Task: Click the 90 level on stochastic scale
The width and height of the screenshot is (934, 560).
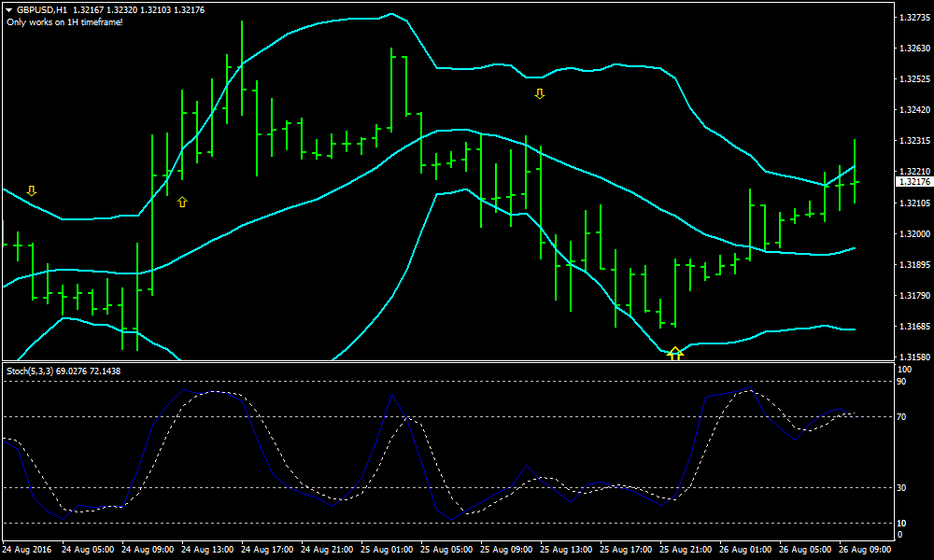Action: coord(901,382)
